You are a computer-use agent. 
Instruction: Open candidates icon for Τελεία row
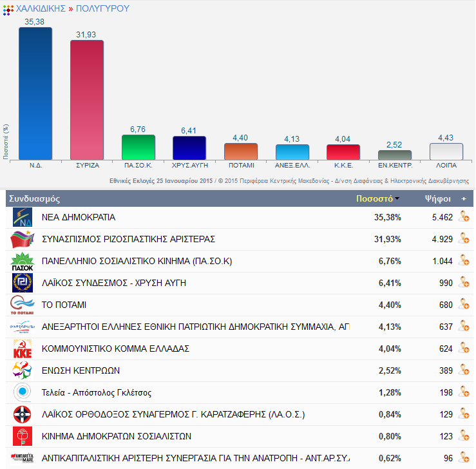click(464, 392)
